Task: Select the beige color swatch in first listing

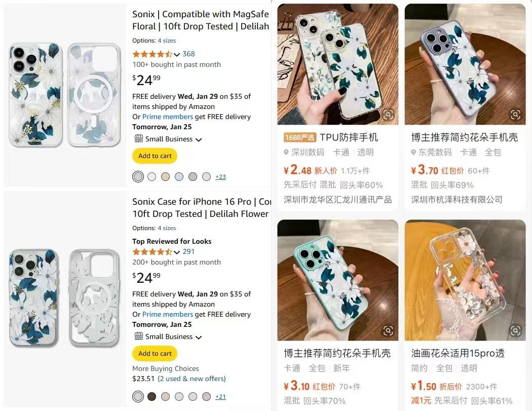Action: pyautogui.click(x=165, y=177)
